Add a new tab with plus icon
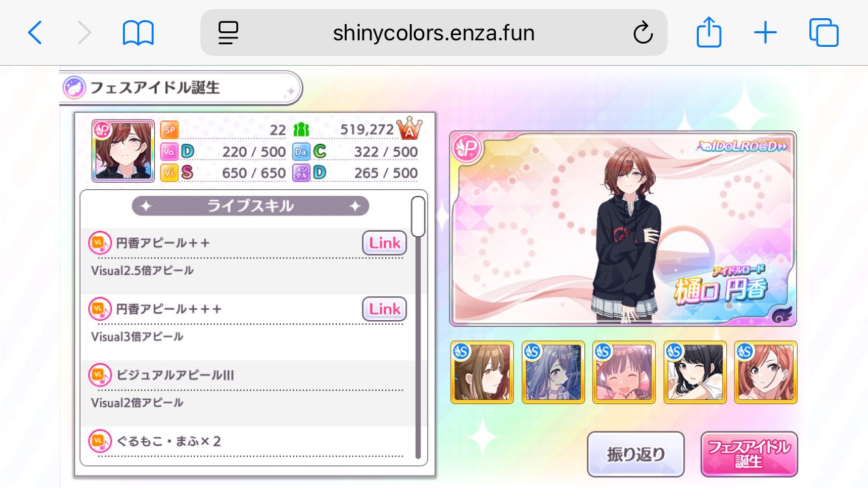Image resolution: width=868 pixels, height=488 pixels. (765, 33)
